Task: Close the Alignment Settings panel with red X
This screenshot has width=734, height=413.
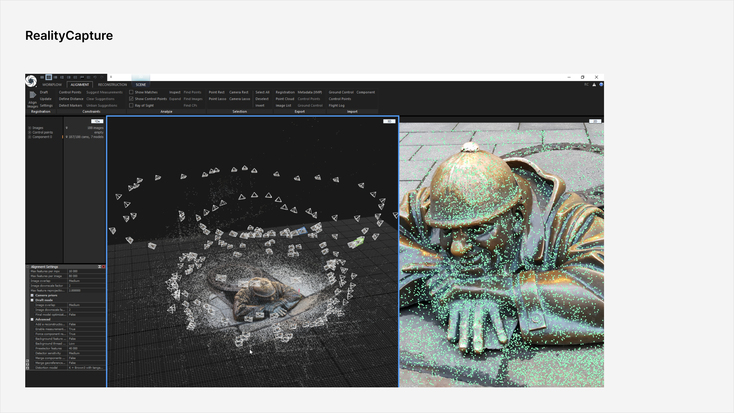Action: pos(103,267)
